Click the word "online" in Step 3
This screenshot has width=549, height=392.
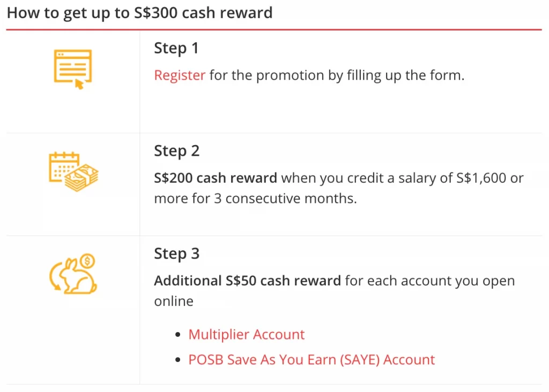(x=174, y=301)
